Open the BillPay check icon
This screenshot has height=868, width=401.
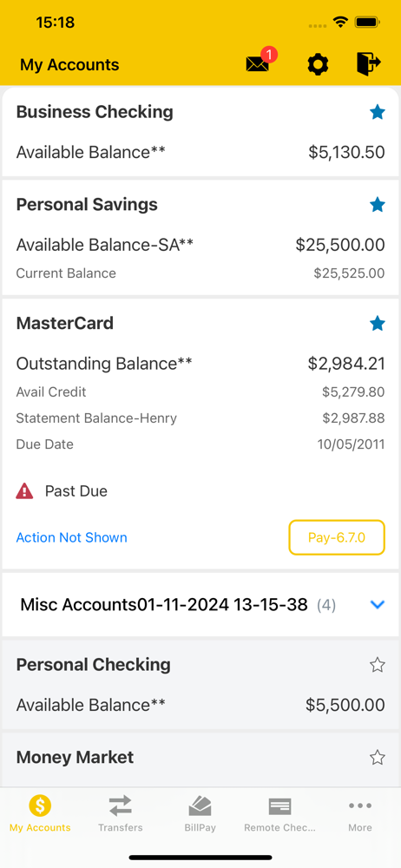[x=200, y=806]
